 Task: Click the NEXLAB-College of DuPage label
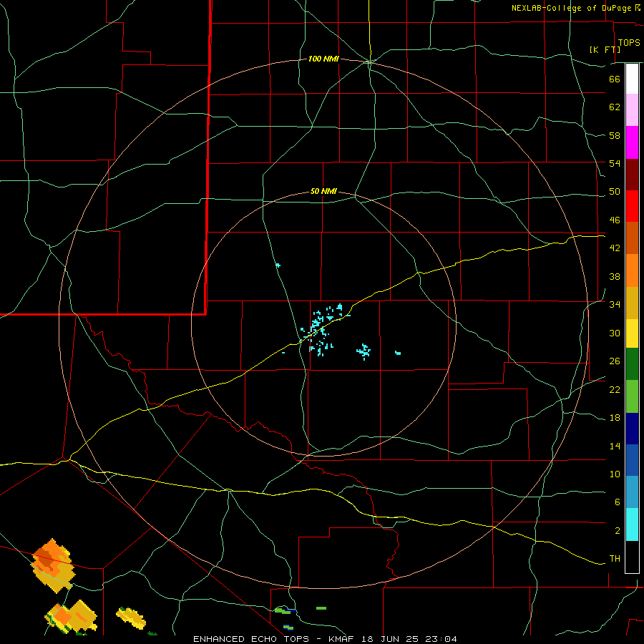pyautogui.click(x=571, y=8)
